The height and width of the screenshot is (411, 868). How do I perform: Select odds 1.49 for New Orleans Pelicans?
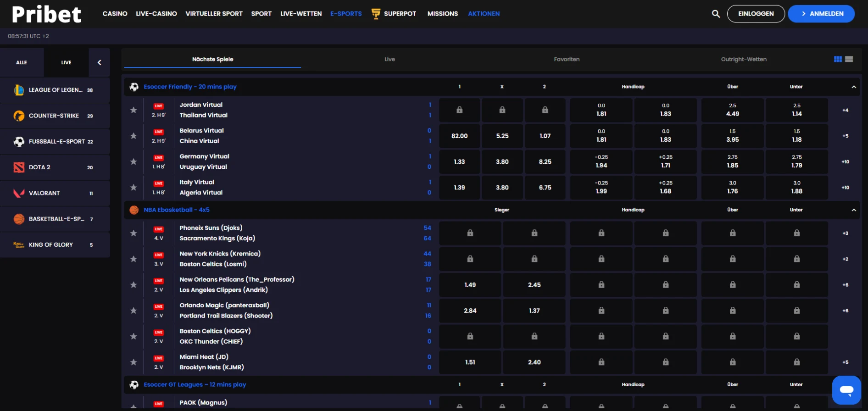(x=470, y=285)
